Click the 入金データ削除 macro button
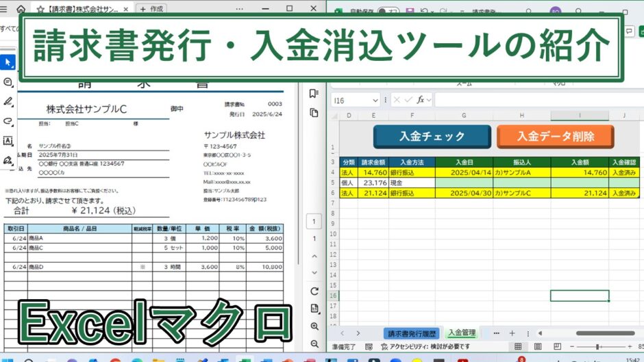 556,136
